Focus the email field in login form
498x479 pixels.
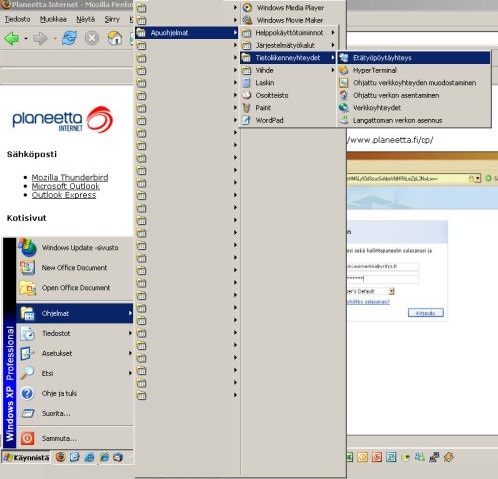click(x=382, y=266)
